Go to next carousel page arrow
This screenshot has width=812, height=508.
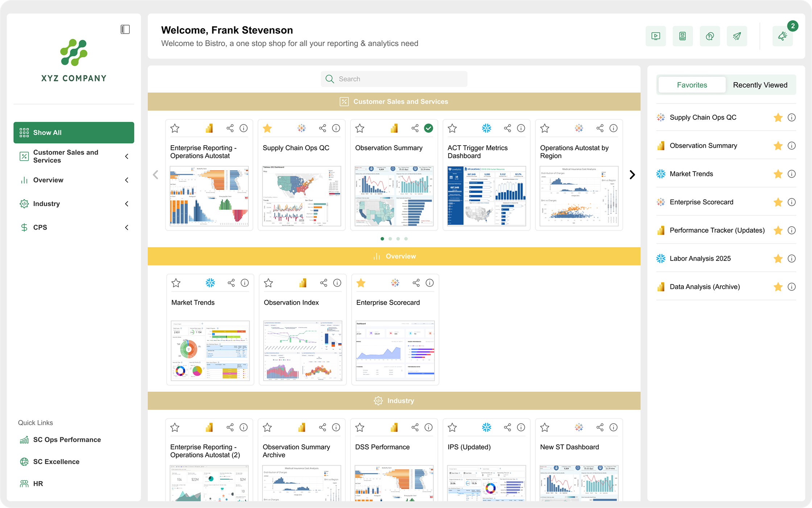[x=632, y=175]
